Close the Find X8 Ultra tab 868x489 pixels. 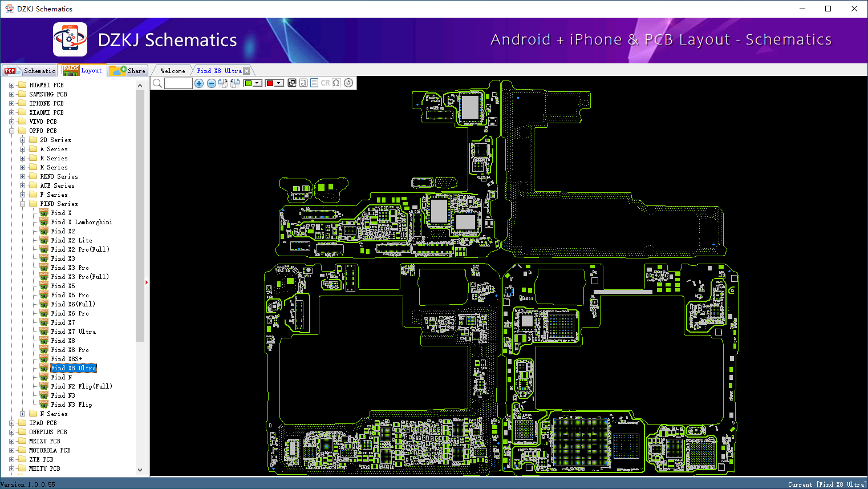(246, 71)
